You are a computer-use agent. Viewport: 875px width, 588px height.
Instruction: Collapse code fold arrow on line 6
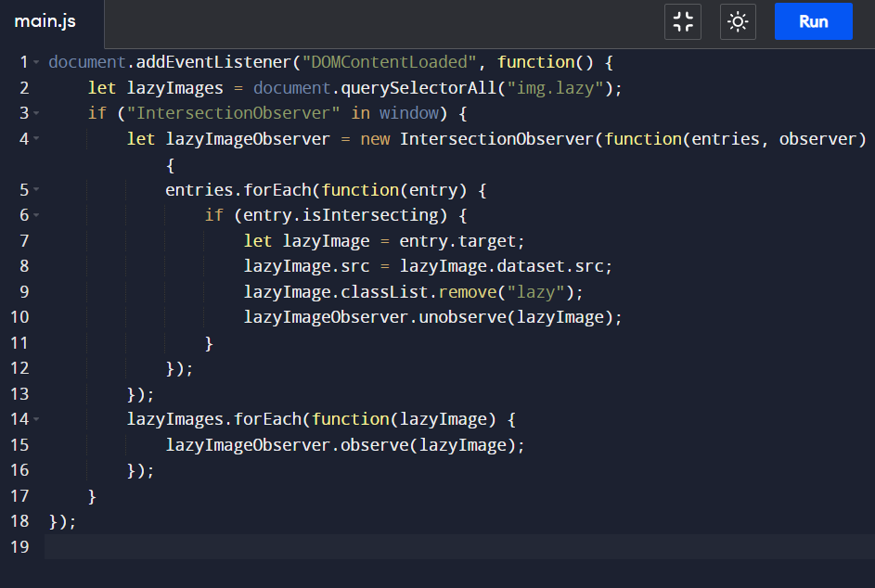tap(36, 215)
